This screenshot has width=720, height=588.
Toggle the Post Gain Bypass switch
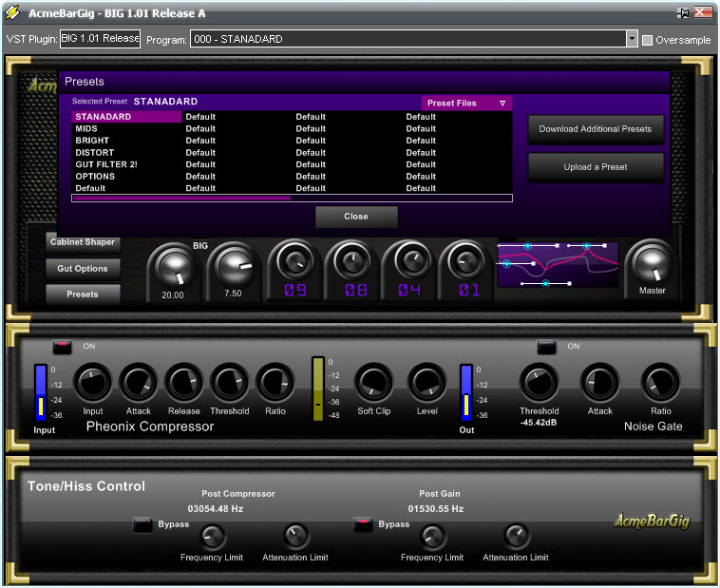click(x=363, y=524)
